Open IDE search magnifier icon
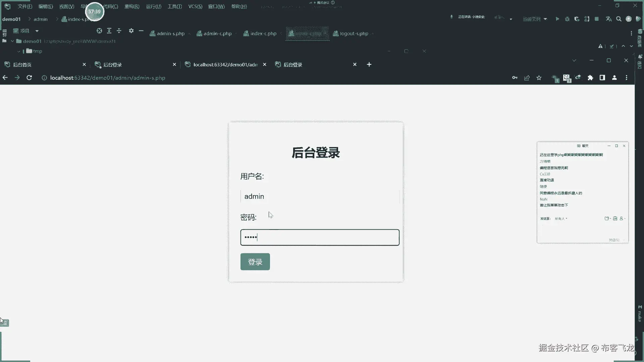Screen dimensions: 644x362 point(619,19)
